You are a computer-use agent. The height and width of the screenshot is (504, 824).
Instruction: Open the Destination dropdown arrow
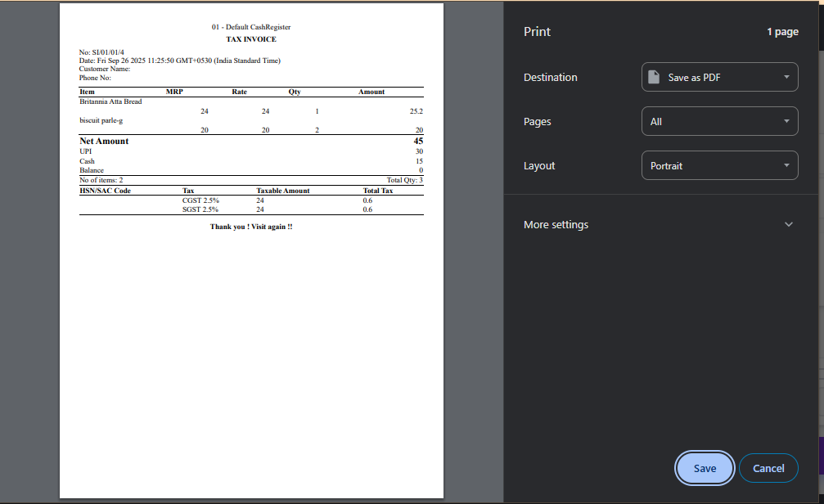[x=786, y=78]
